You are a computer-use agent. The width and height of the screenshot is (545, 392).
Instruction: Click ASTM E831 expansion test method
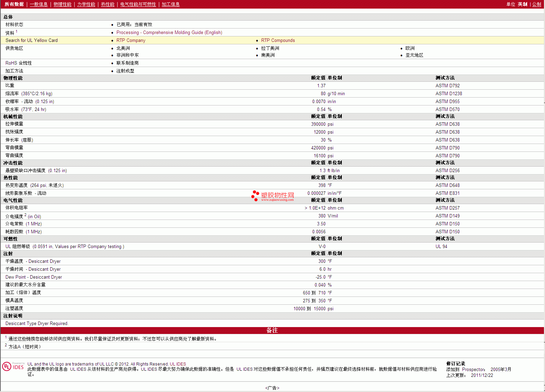(447, 193)
